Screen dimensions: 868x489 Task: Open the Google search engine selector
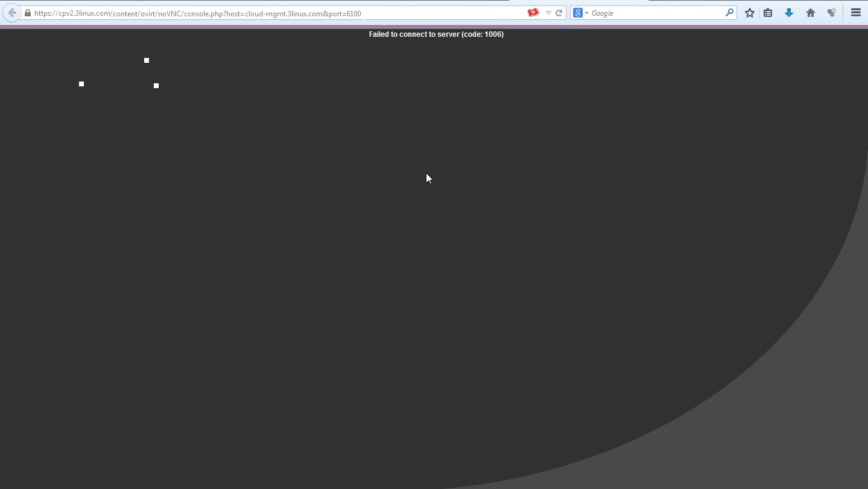[580, 13]
